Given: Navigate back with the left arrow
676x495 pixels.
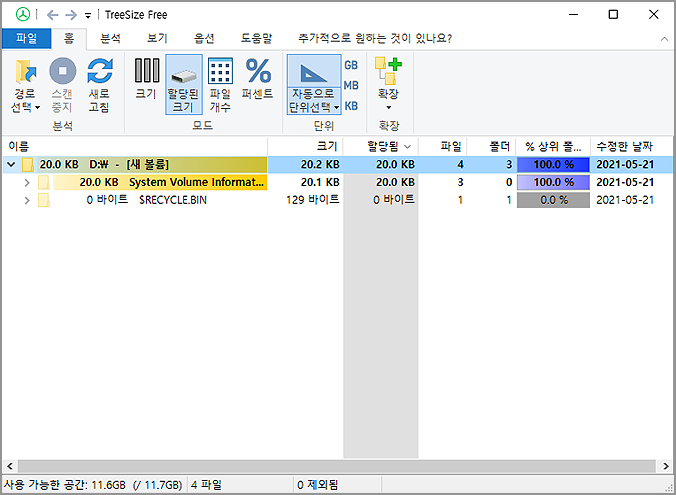Looking at the screenshot, I should click(52, 15).
